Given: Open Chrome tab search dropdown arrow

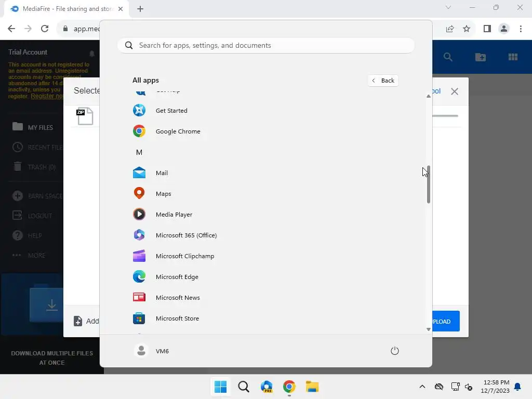Looking at the screenshot, I should pos(448,7).
